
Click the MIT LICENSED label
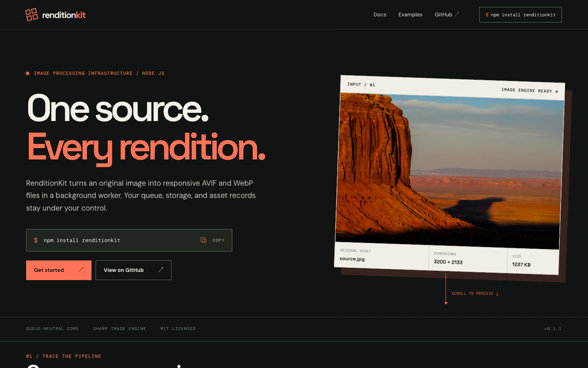click(178, 329)
